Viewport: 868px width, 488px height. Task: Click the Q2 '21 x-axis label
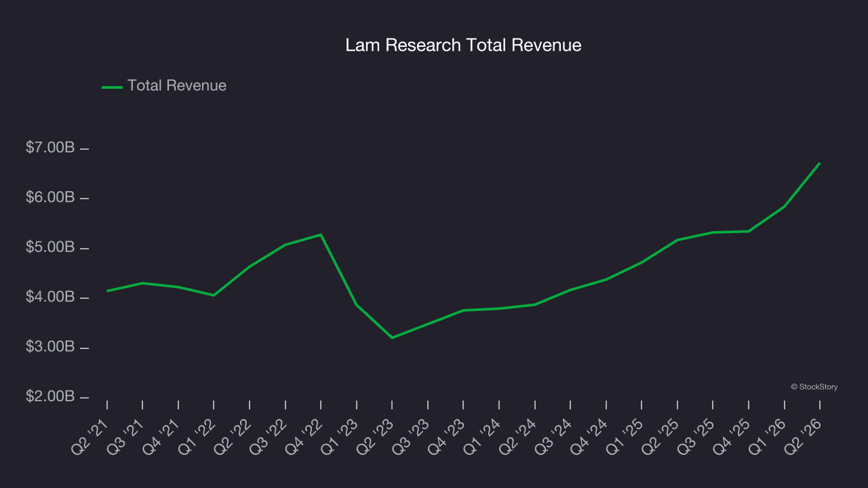[x=91, y=436]
